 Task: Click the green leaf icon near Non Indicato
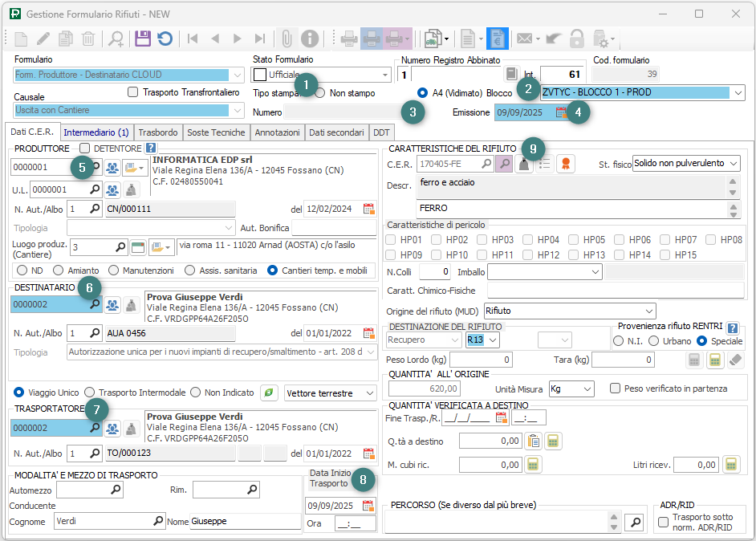(270, 393)
